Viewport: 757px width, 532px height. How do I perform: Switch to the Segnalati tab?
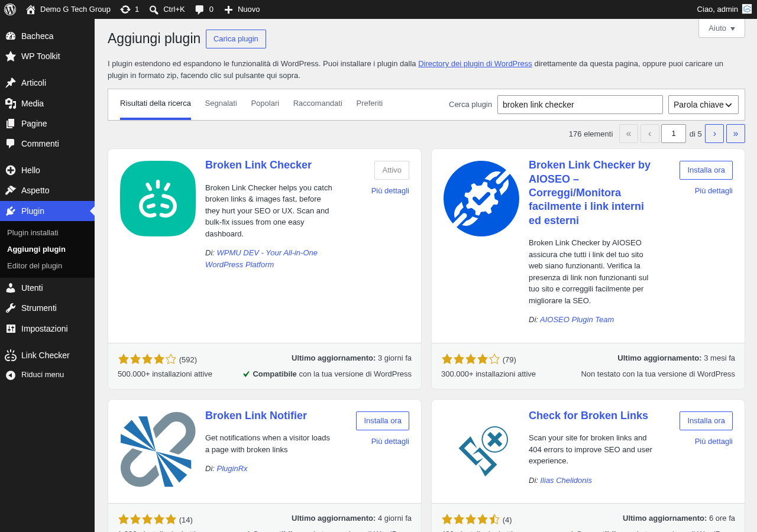click(221, 103)
